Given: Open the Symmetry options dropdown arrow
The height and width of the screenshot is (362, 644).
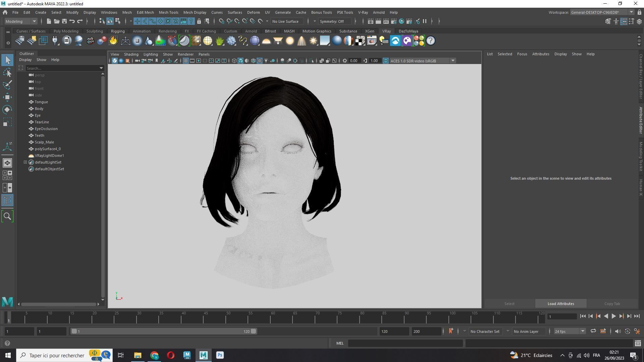Looking at the screenshot, I should point(315,21).
